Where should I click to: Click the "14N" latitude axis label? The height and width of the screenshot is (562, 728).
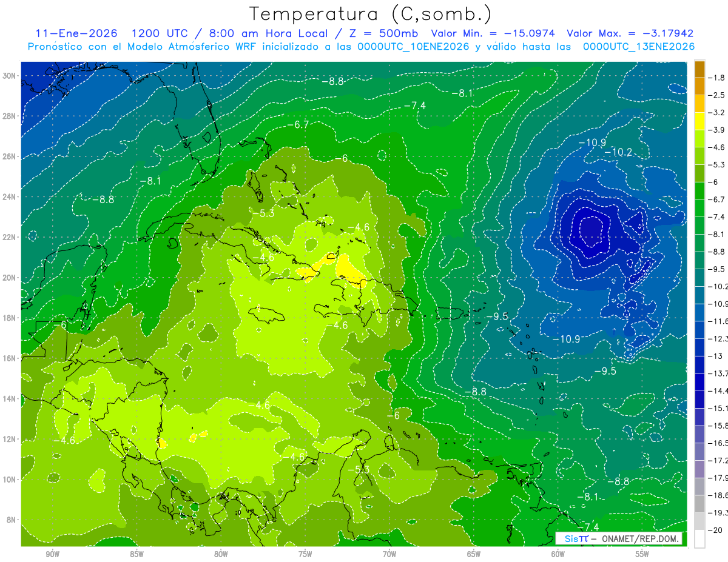(x=10, y=399)
